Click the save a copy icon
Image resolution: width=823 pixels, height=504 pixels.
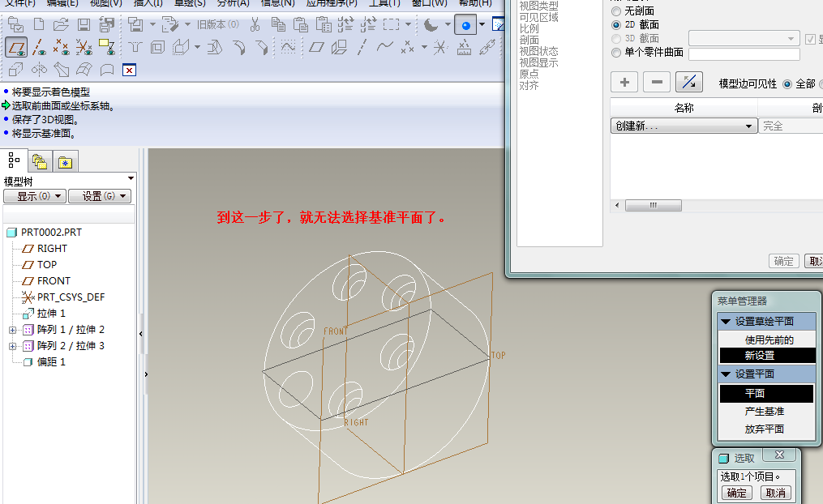(106, 24)
